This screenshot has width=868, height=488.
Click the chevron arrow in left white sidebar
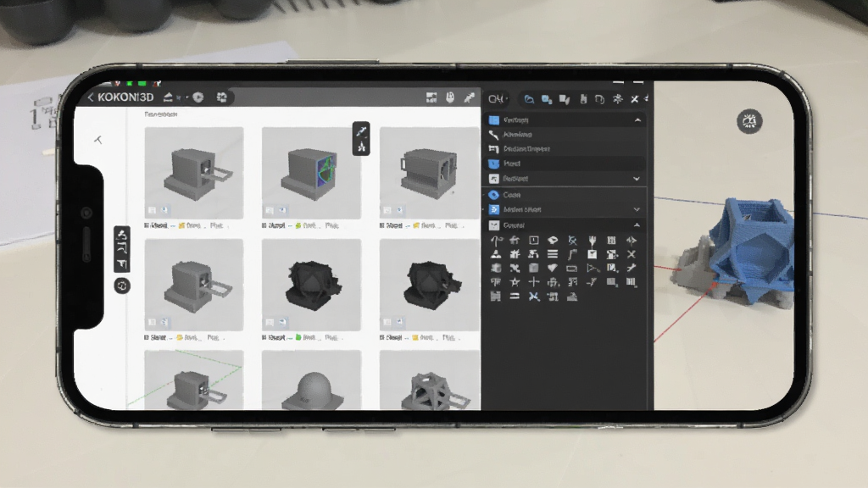pyautogui.click(x=98, y=140)
